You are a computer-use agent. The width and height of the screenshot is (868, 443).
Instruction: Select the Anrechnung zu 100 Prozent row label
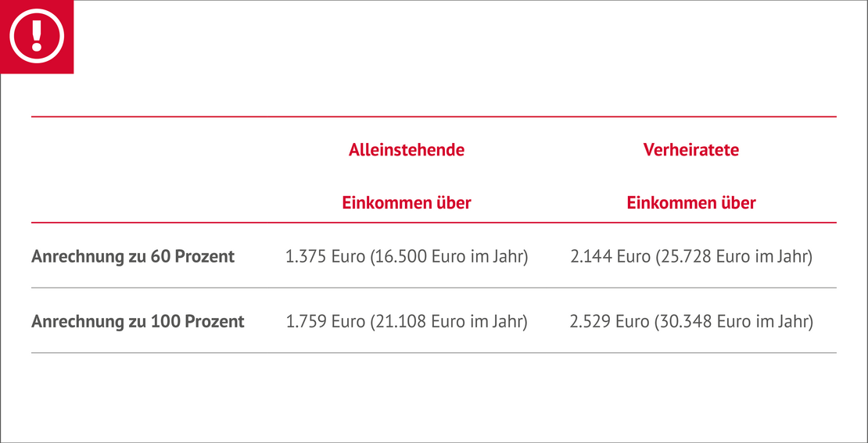138,321
